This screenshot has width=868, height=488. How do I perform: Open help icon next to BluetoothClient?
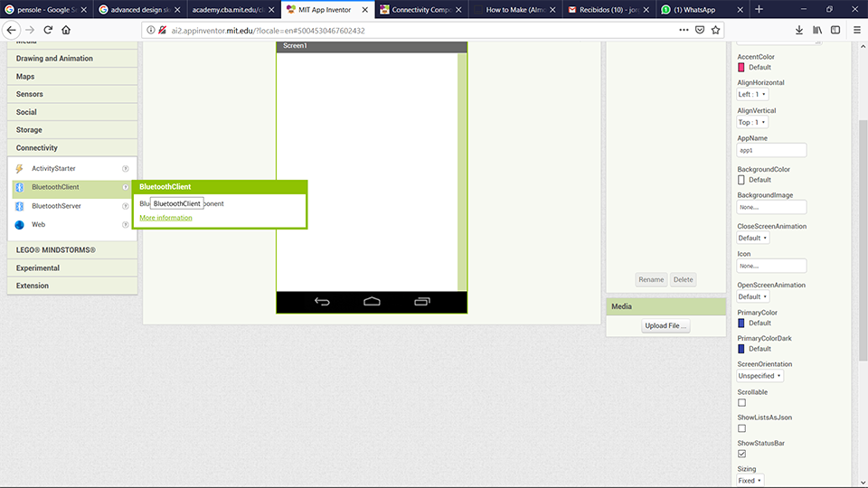(x=126, y=187)
